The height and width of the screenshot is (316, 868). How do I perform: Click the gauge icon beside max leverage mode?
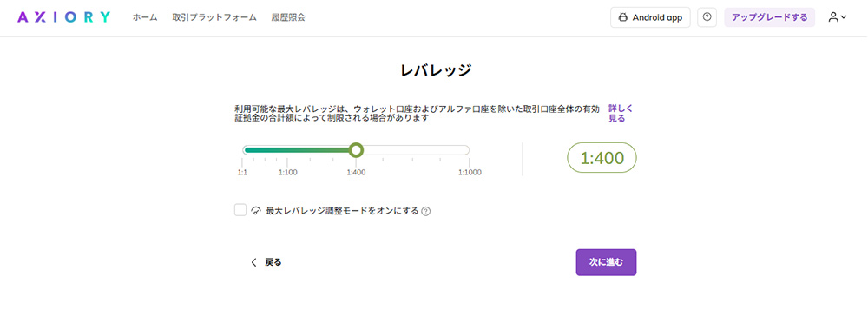(x=256, y=211)
